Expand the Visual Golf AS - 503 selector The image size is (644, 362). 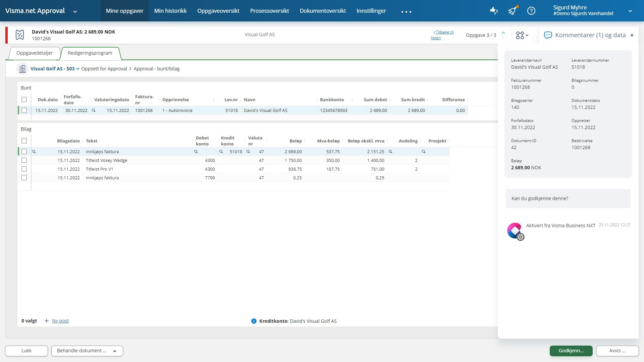77,68
